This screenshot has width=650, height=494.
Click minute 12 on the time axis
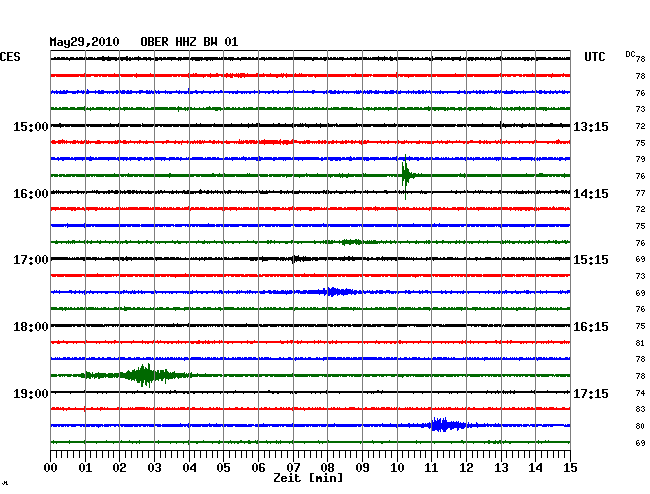pos(466,468)
